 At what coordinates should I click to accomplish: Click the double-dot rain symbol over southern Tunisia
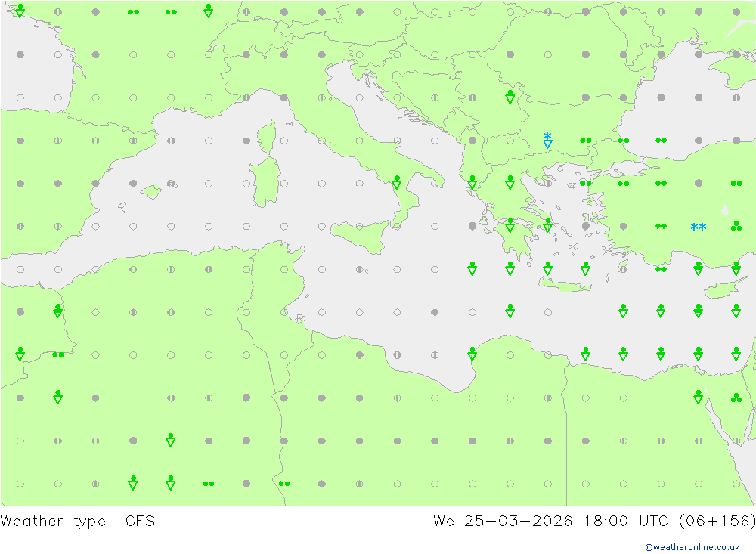(x=284, y=484)
